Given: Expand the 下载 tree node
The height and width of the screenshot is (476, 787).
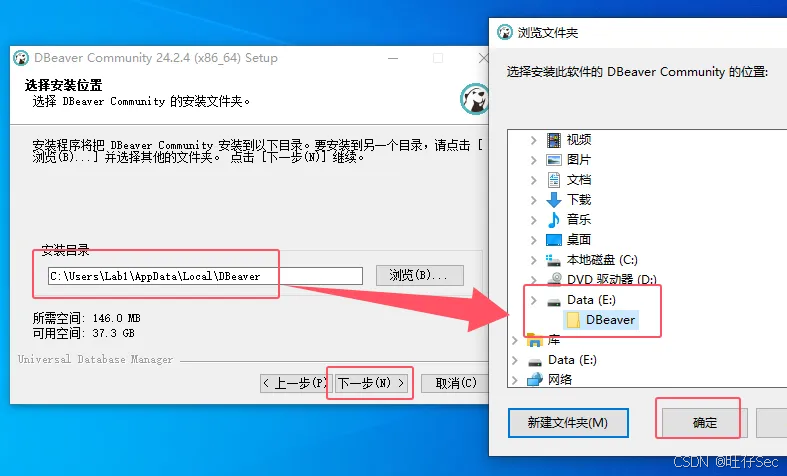Looking at the screenshot, I should pos(534,200).
